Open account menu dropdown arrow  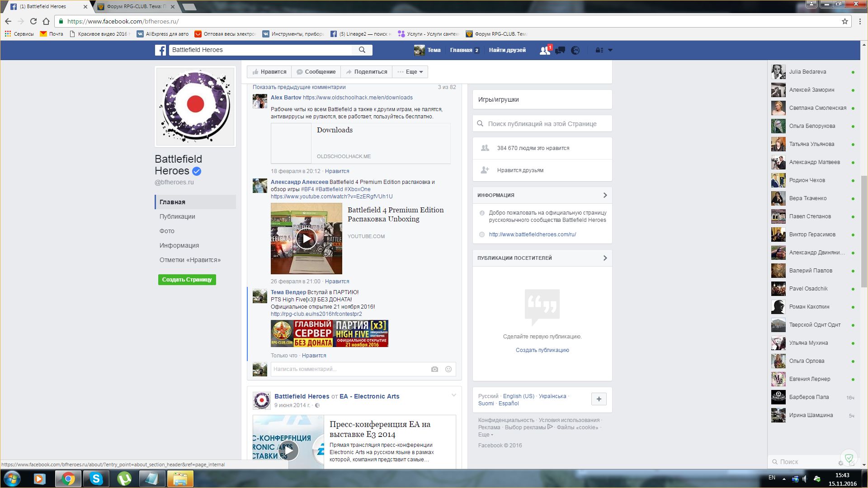pyautogui.click(x=610, y=50)
